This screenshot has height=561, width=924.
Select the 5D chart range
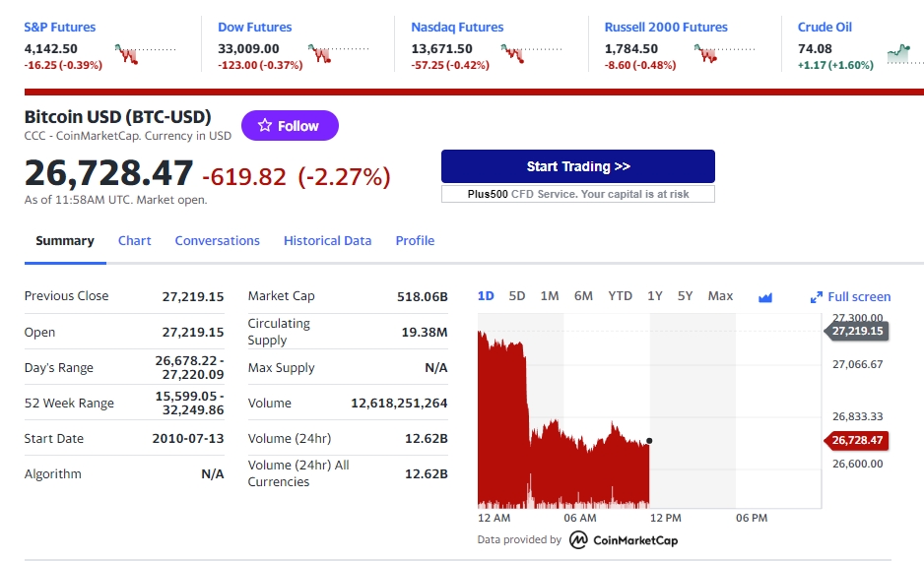[x=517, y=296]
